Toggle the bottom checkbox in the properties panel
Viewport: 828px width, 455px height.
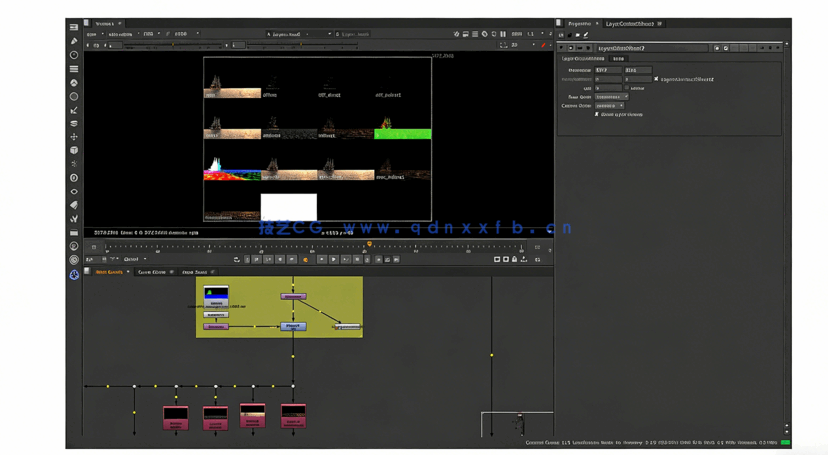[597, 115]
